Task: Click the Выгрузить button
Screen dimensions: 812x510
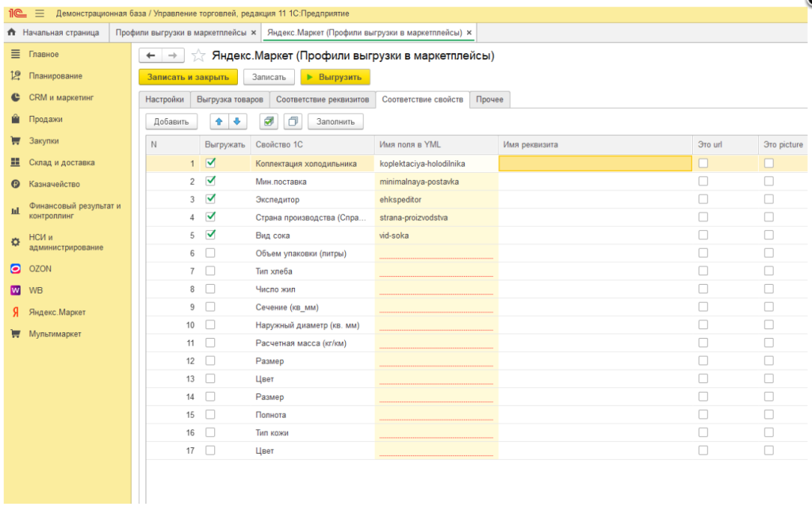Action: pos(335,77)
